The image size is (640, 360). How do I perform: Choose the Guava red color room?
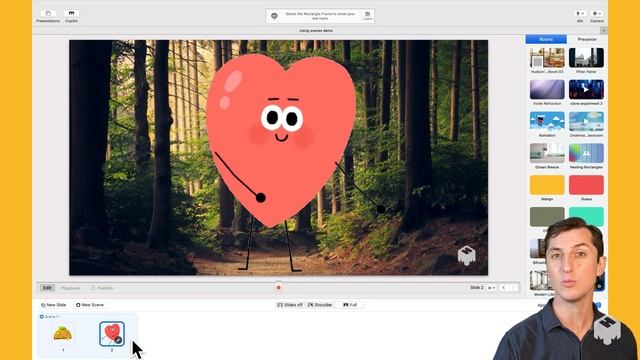(586, 185)
